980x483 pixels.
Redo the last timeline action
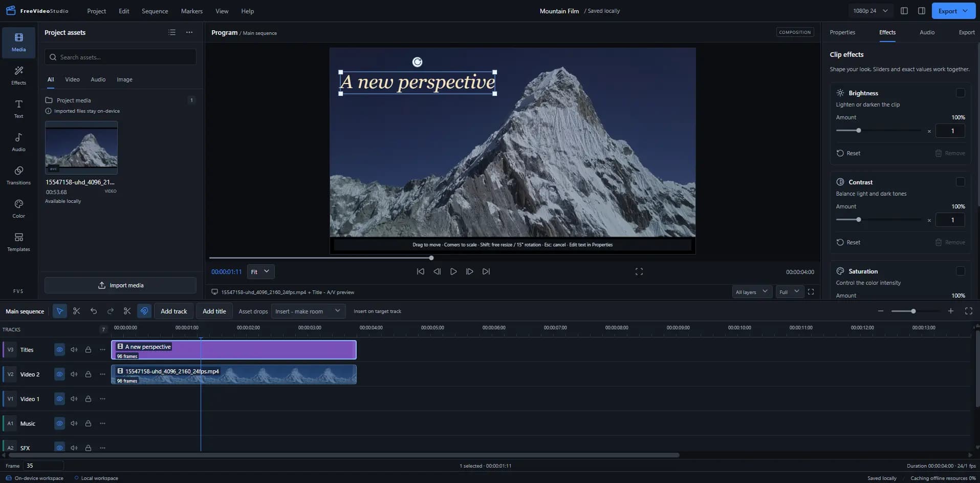(x=111, y=311)
